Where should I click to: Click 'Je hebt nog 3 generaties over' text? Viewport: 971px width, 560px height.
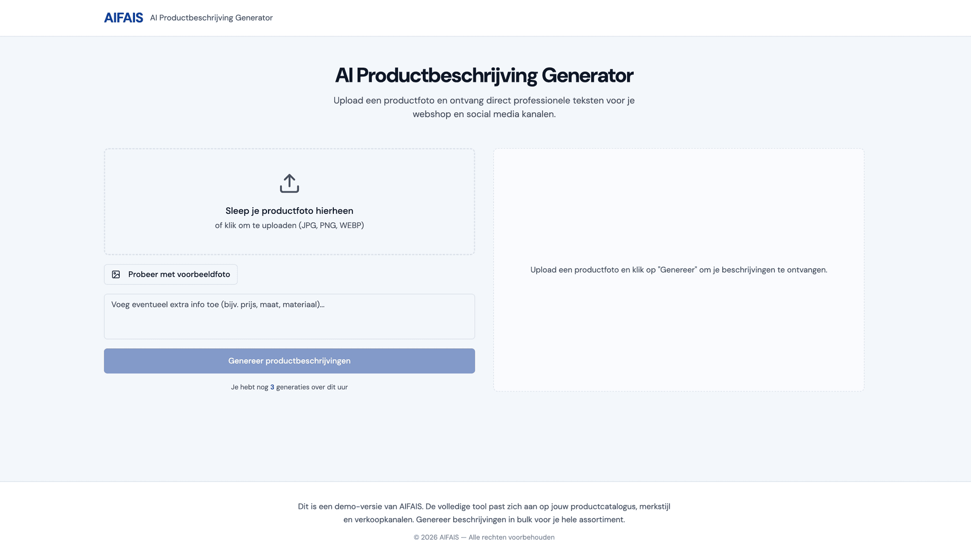pos(289,387)
